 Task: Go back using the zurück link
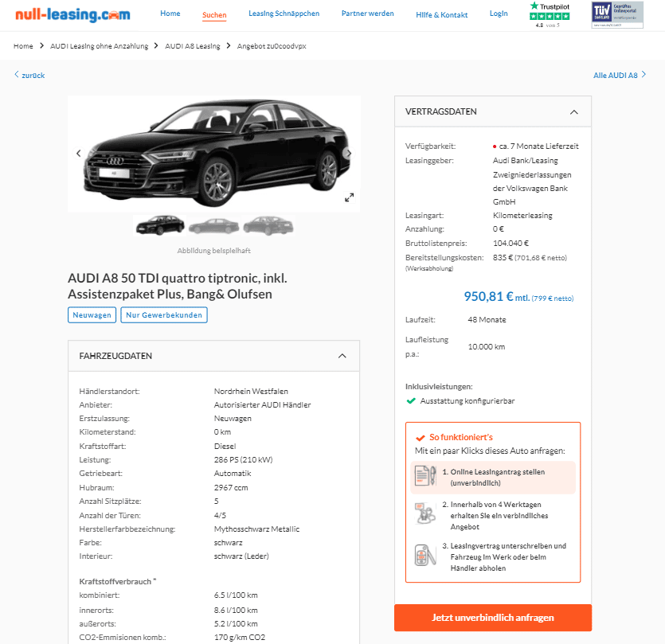coord(29,75)
